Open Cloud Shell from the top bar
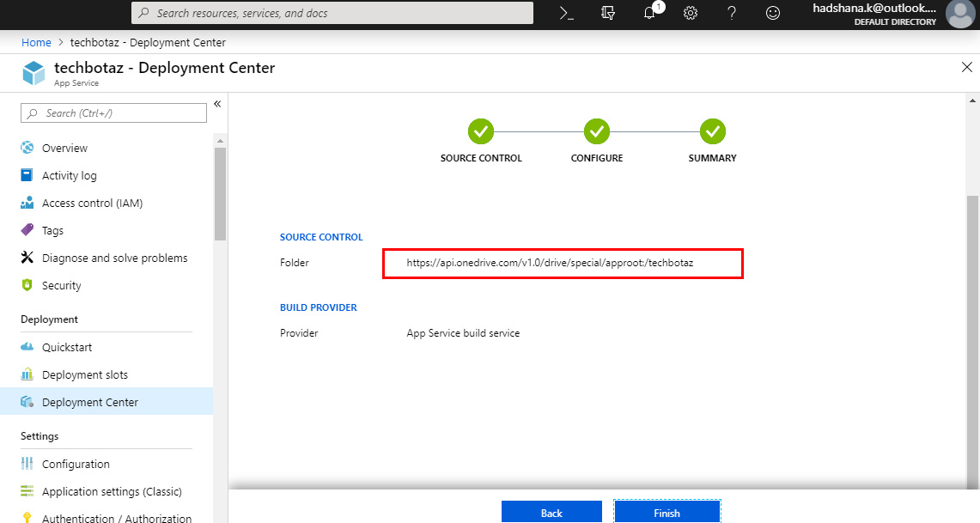This screenshot has height=523, width=980. point(566,13)
